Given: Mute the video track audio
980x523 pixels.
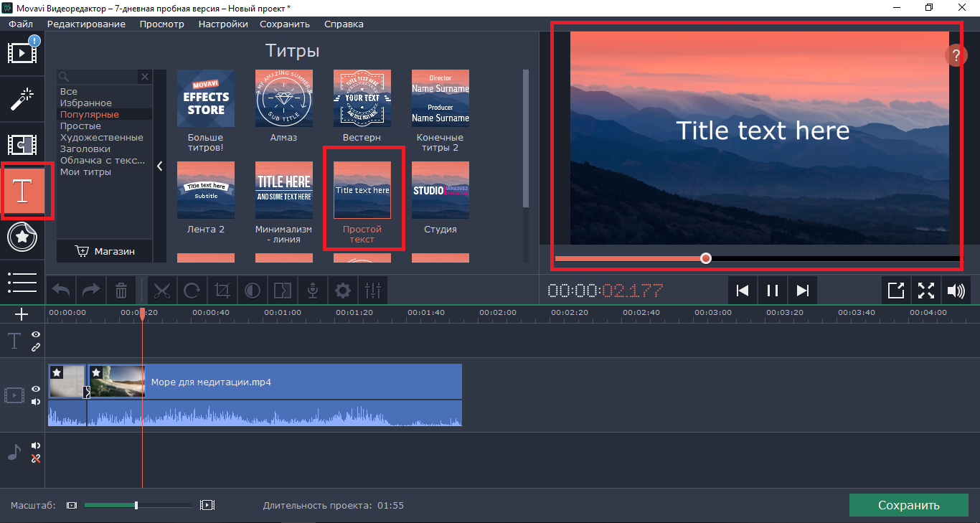Looking at the screenshot, I should (36, 402).
